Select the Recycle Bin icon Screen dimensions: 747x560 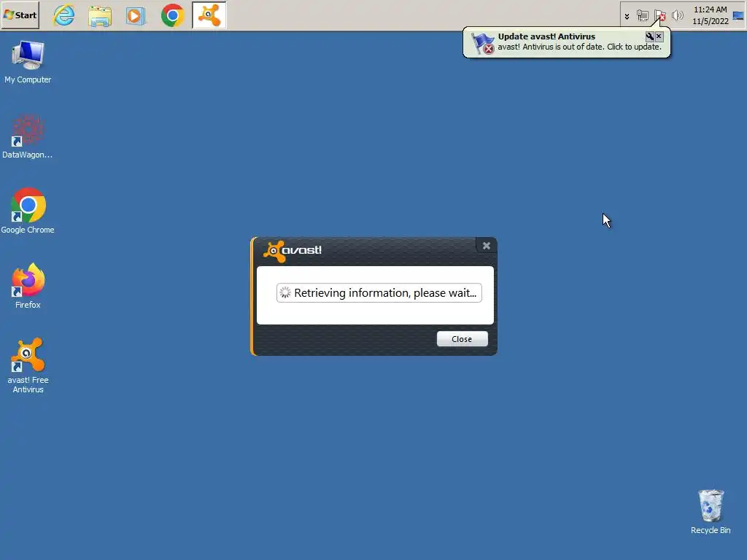pyautogui.click(x=711, y=512)
